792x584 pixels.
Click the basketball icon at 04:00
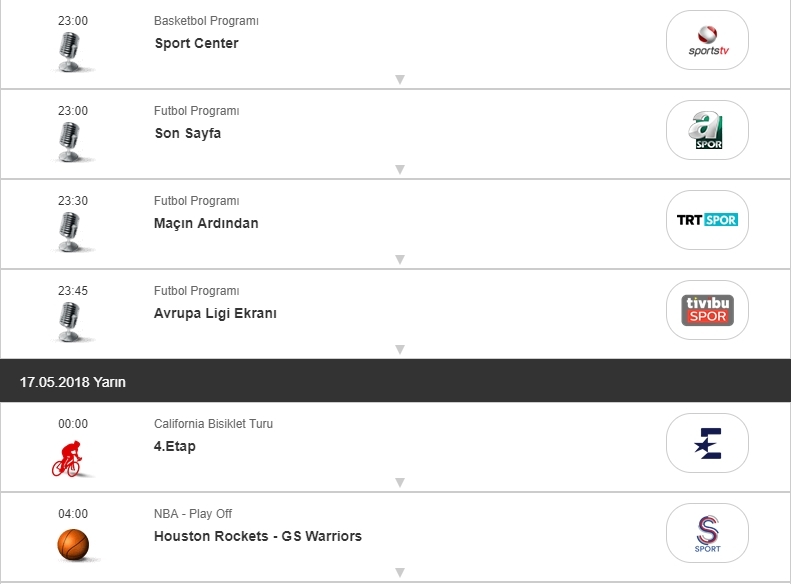pos(73,545)
